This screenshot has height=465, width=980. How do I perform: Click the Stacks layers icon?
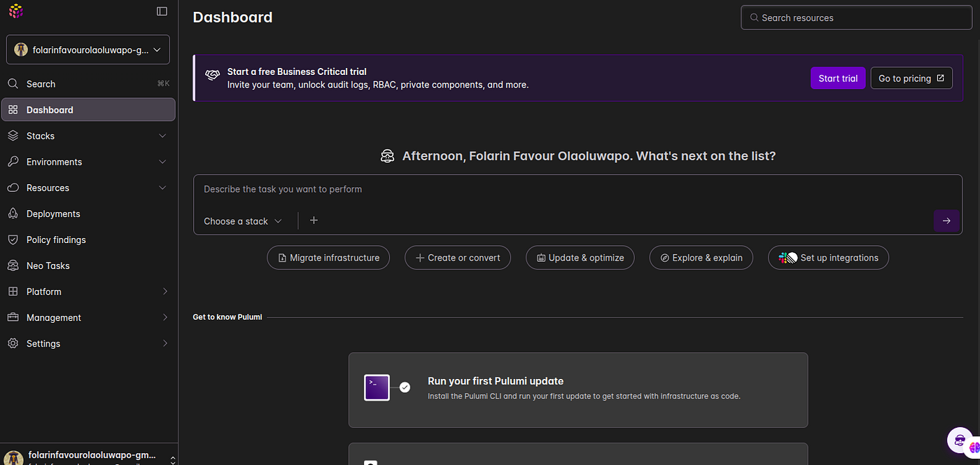[13, 136]
